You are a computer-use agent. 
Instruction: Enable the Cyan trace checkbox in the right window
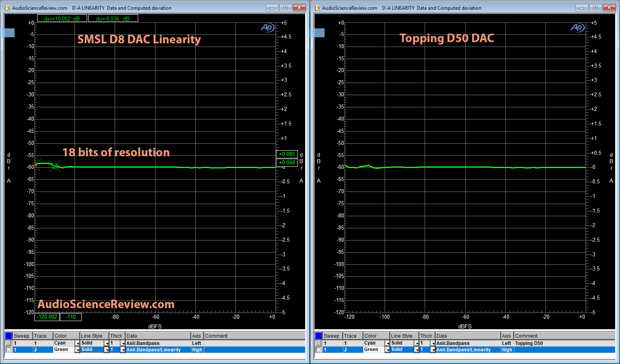tap(319, 343)
